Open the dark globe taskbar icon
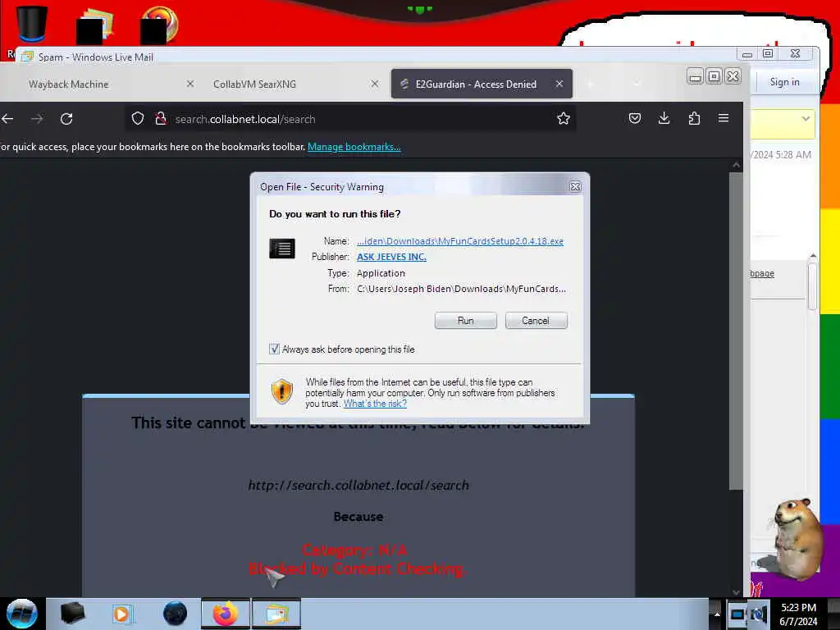The height and width of the screenshot is (630, 840). point(176,614)
